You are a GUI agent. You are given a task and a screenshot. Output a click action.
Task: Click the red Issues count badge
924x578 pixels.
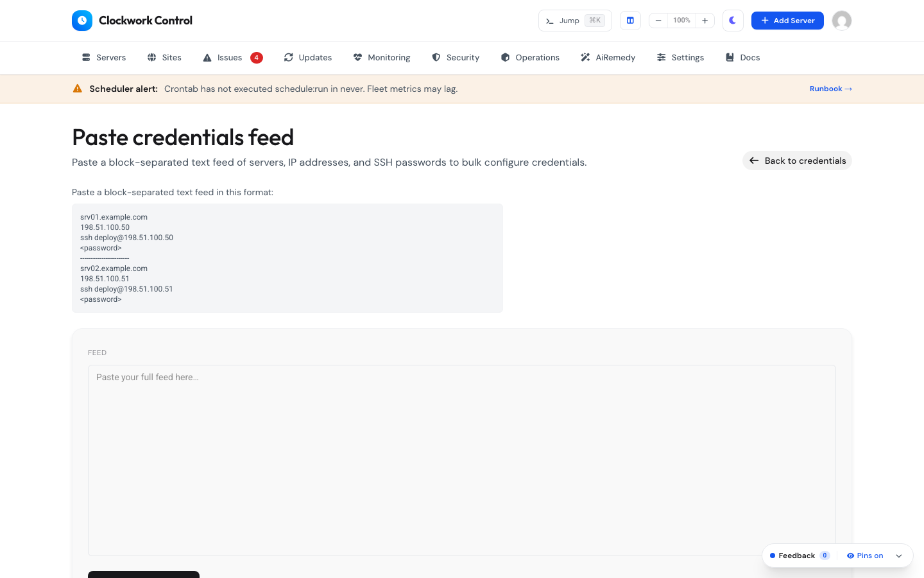[x=257, y=58]
